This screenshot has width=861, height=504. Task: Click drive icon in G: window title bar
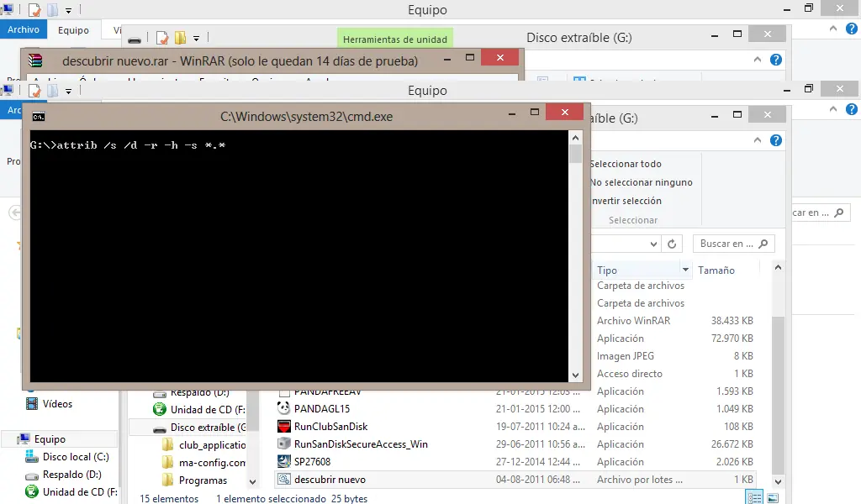135,40
